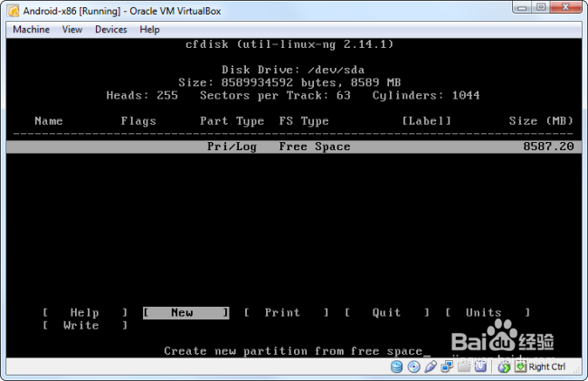The height and width of the screenshot is (381, 588).
Task: Click the Part Type column header
Action: tap(232, 120)
